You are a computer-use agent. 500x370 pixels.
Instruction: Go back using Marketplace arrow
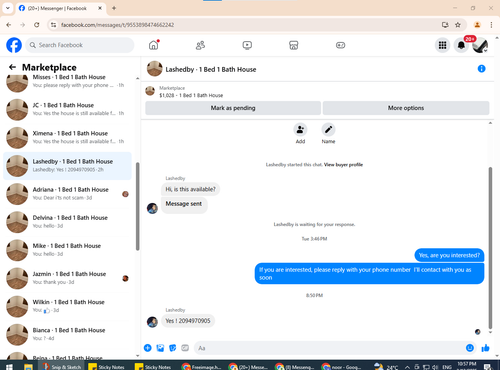12,67
